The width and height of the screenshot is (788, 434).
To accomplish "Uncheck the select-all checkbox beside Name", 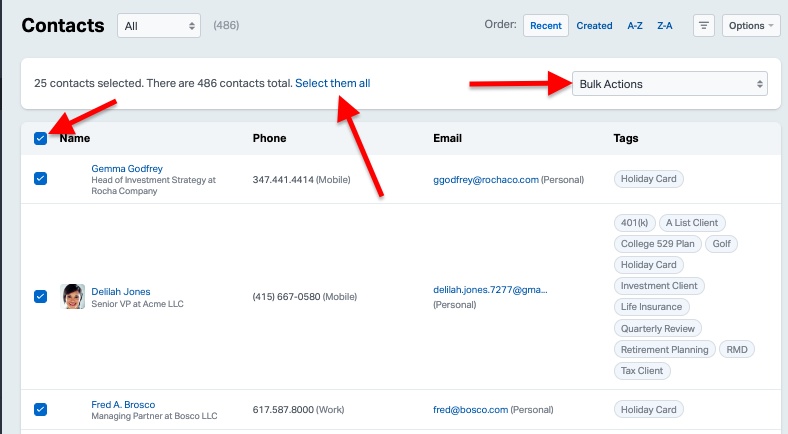I will tap(41, 138).
